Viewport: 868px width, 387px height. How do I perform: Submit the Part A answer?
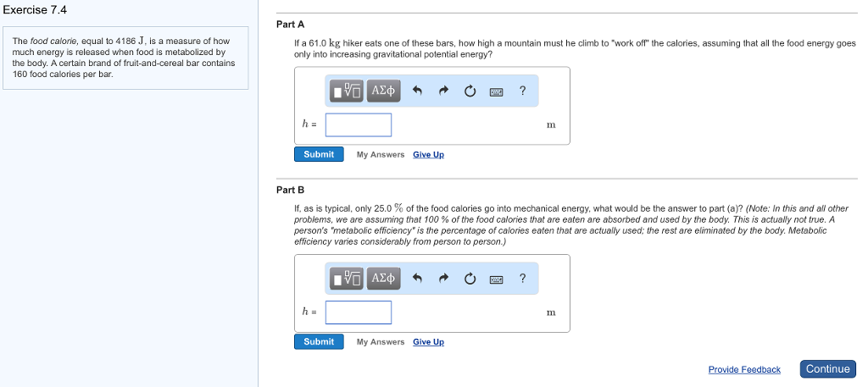point(319,154)
